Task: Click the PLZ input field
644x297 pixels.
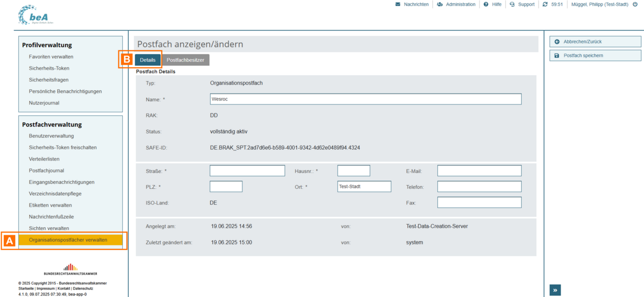Action: pyautogui.click(x=226, y=187)
